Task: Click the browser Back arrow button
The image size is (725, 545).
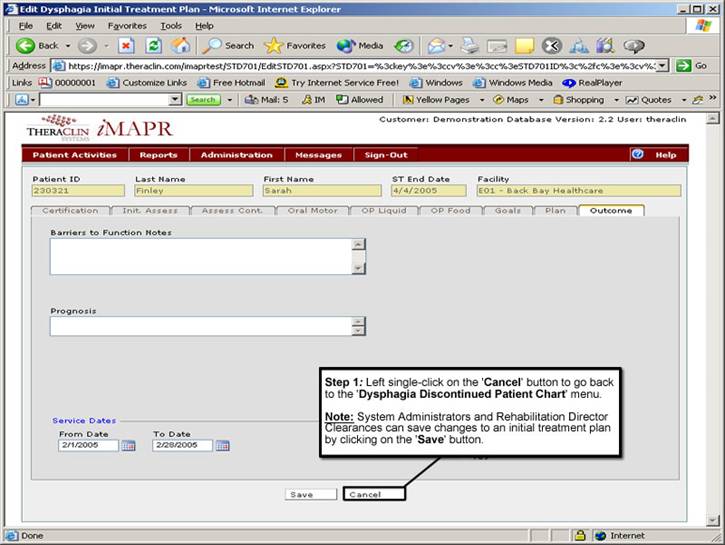Action: coord(27,45)
